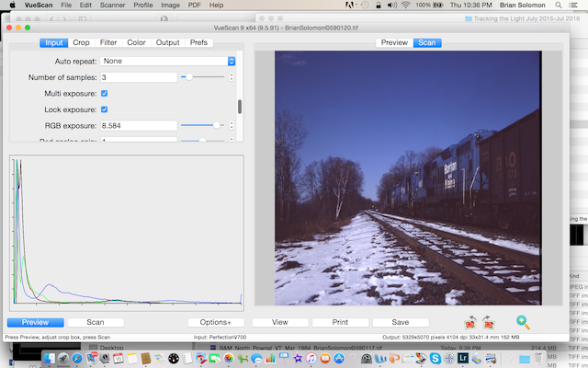Open Skype from the Dock
This screenshot has width=588, height=368.
click(x=435, y=358)
